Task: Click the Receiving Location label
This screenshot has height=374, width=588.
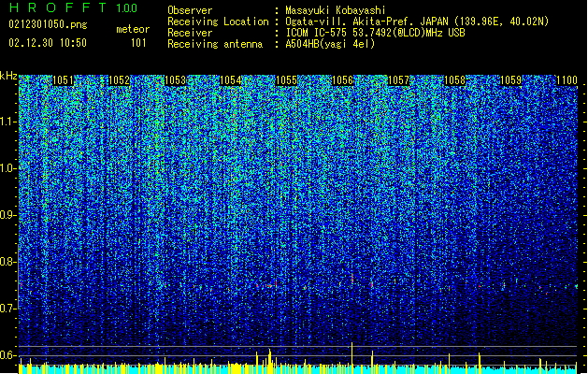Action: point(218,22)
